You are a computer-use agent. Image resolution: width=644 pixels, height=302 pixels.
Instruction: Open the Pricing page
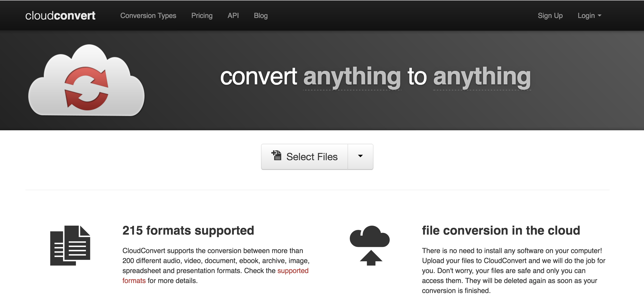pos(202,15)
